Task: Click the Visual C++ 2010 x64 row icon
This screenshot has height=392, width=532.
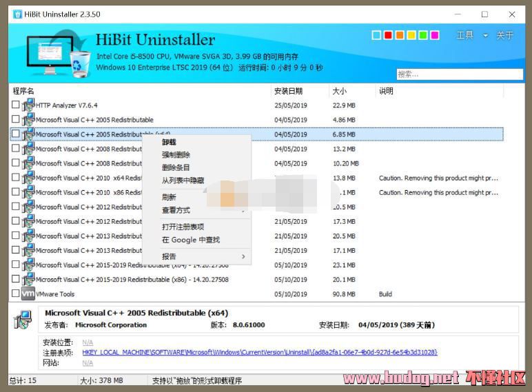Action: [x=28, y=178]
